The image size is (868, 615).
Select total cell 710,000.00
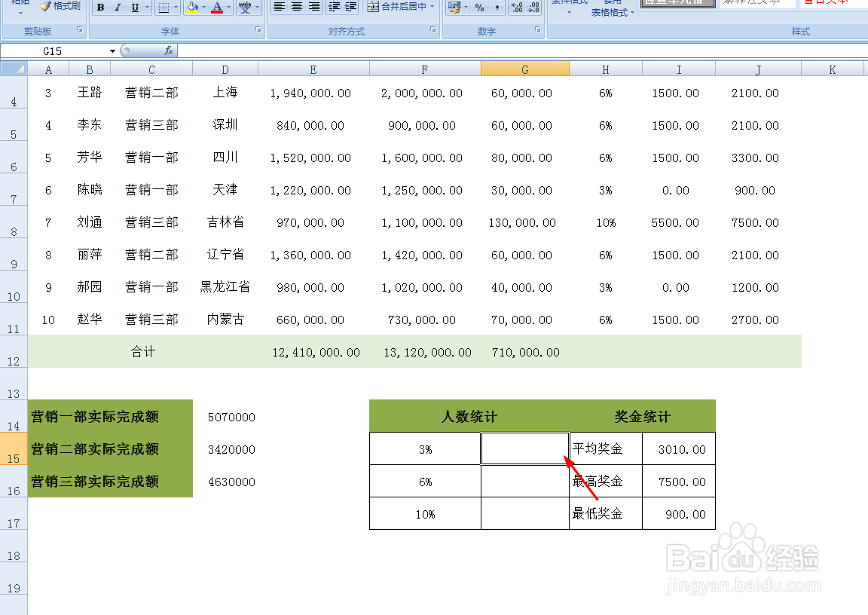pos(524,351)
